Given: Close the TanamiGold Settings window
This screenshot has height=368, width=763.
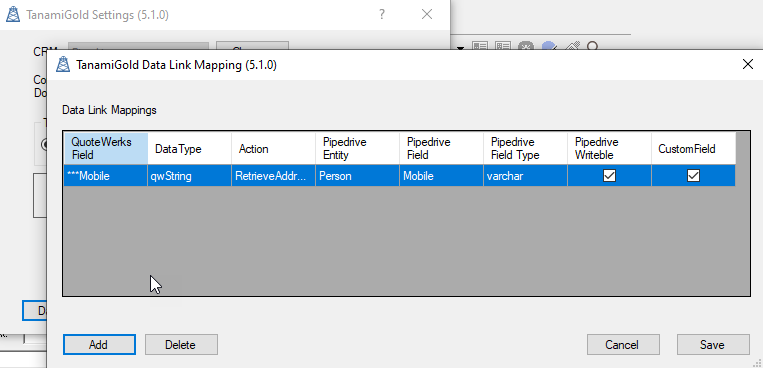Looking at the screenshot, I should tap(427, 15).
